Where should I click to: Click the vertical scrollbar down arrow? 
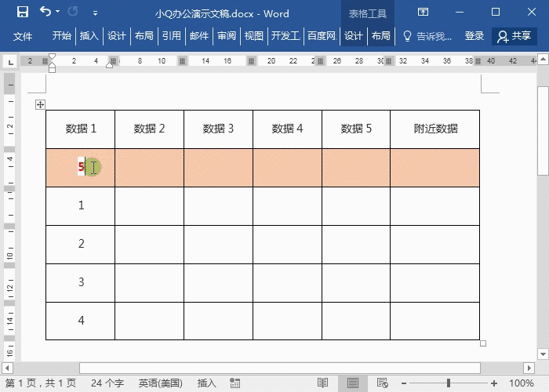(x=543, y=354)
